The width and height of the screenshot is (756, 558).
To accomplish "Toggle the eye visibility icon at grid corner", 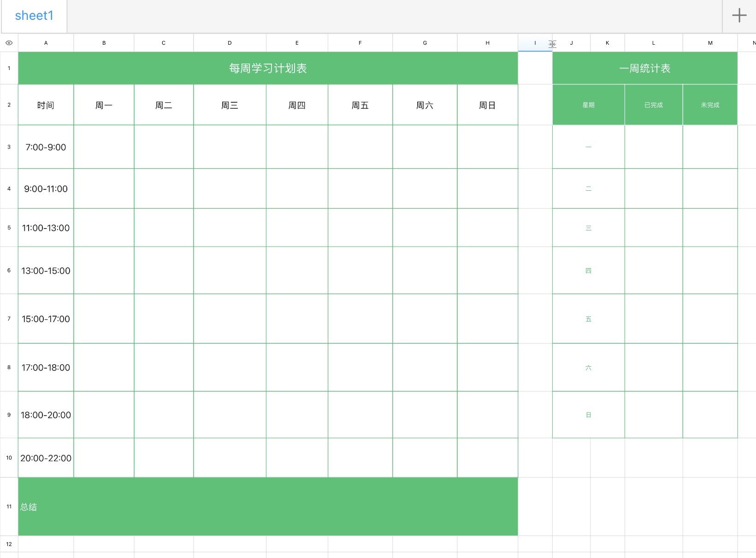I will [x=9, y=43].
